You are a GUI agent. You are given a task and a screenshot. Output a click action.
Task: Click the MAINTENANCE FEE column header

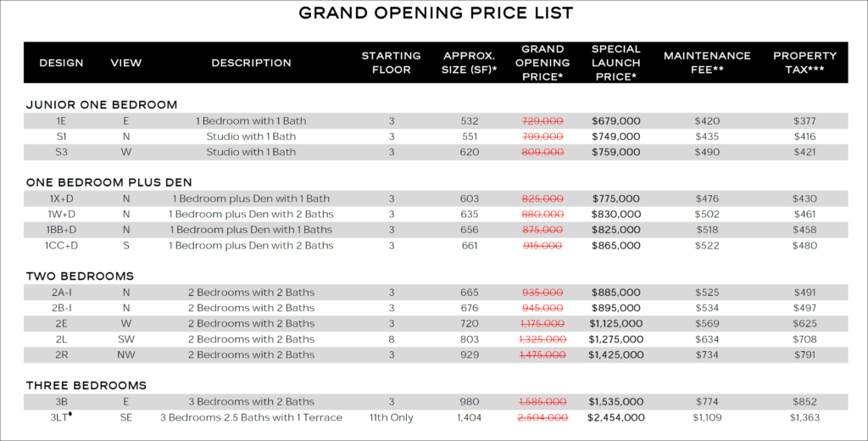[707, 63]
